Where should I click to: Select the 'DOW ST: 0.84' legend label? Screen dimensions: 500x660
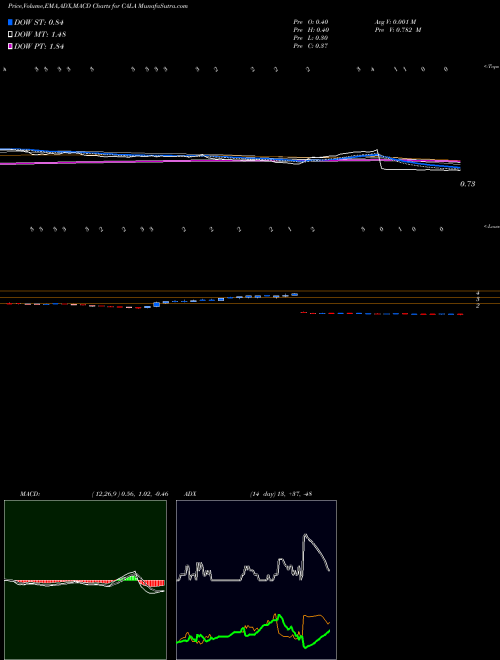pos(39,23)
